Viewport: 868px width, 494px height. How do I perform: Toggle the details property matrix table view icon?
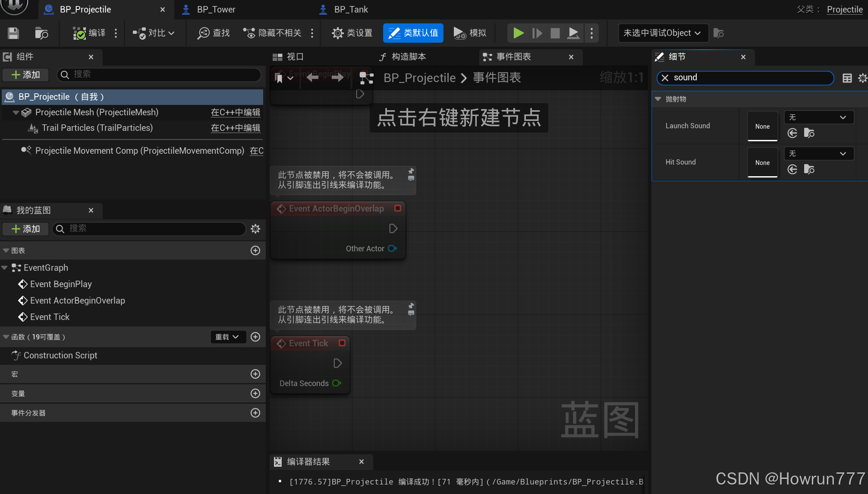pyautogui.click(x=847, y=78)
